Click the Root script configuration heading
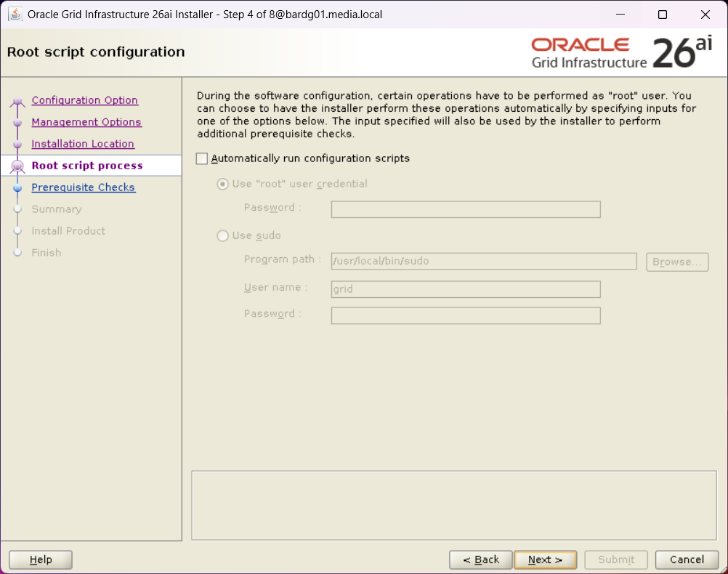This screenshot has width=728, height=574. click(96, 52)
